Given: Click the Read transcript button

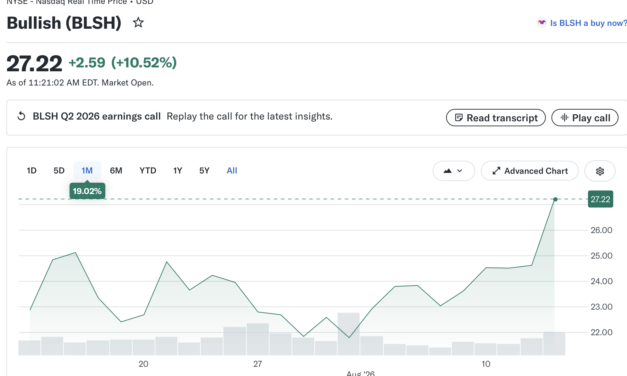Looking at the screenshot, I should pyautogui.click(x=496, y=118).
